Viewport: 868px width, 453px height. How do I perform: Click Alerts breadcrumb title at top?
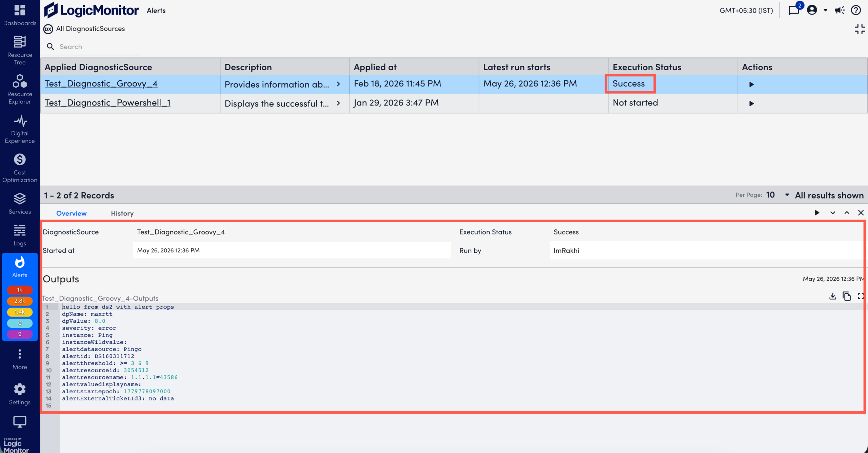(156, 11)
